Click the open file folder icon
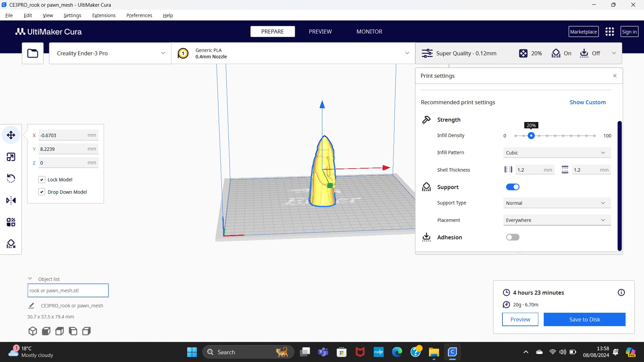 [x=33, y=53]
